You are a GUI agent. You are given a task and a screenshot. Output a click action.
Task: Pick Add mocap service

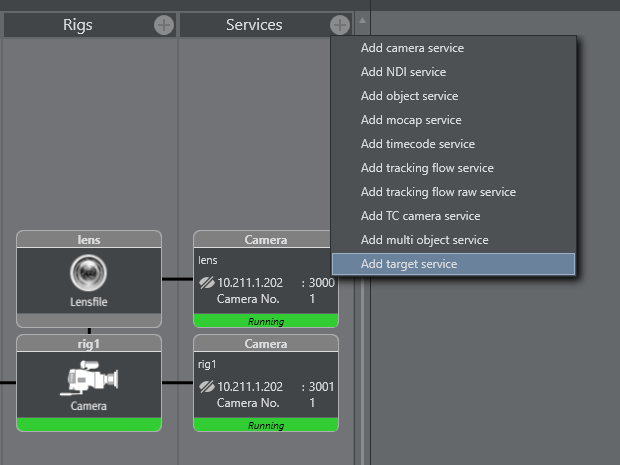[411, 120]
